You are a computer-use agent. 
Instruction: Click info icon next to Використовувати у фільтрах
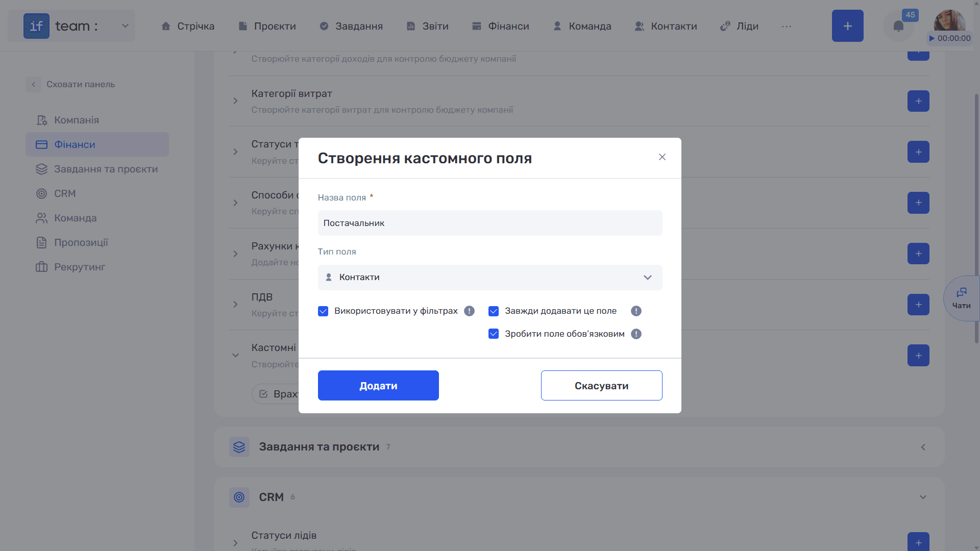pos(469,311)
